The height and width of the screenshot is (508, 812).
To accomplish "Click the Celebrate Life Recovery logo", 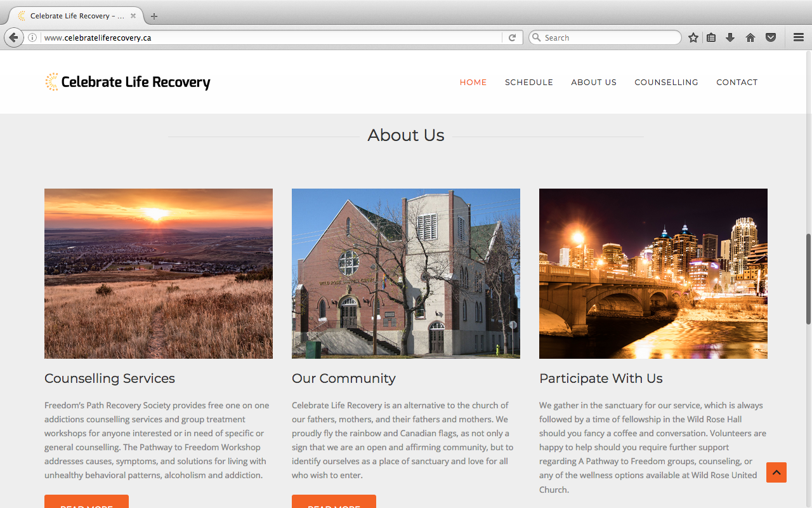I will point(128,82).
